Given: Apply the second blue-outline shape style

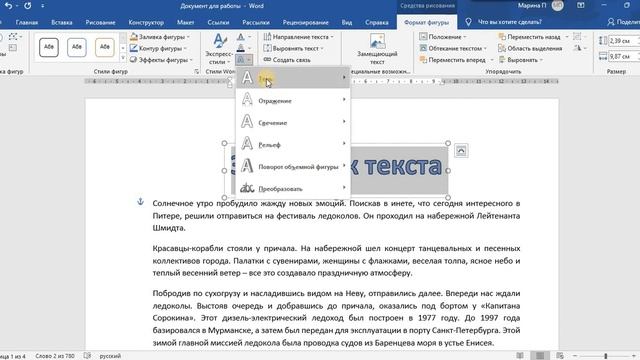Looking at the screenshot, I should click(x=77, y=47).
